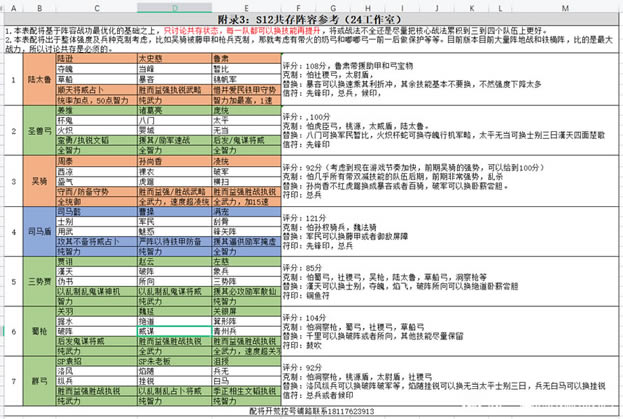Viewport: 623px width, 419px height.
Task: Click column C header
Action: 95,8
